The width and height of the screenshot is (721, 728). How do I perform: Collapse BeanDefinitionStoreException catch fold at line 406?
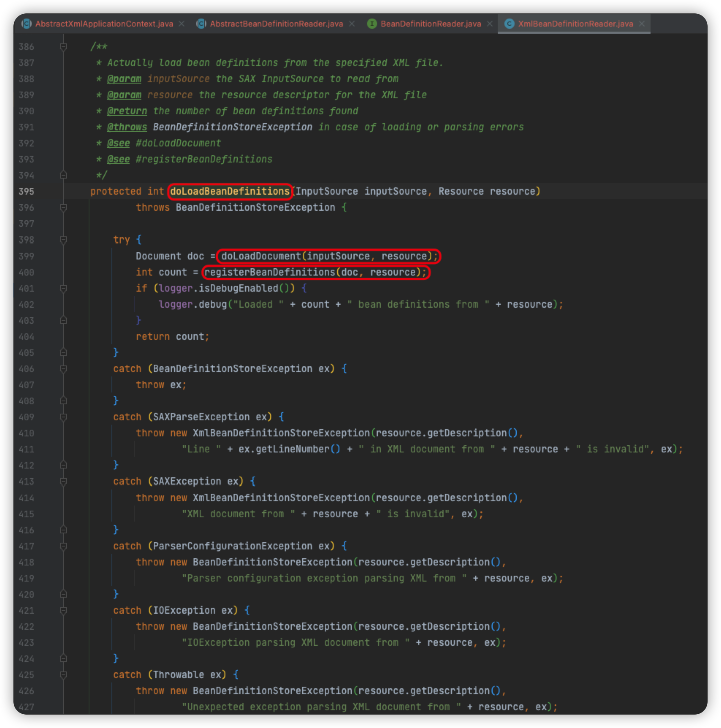pyautogui.click(x=63, y=369)
